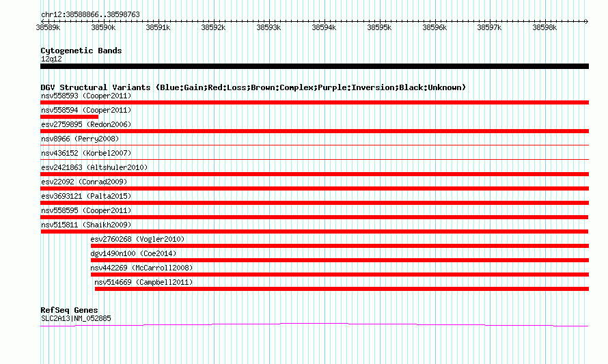608x364 pixels.
Task: Click the 38590k ruler tick label
Action: 103,27
